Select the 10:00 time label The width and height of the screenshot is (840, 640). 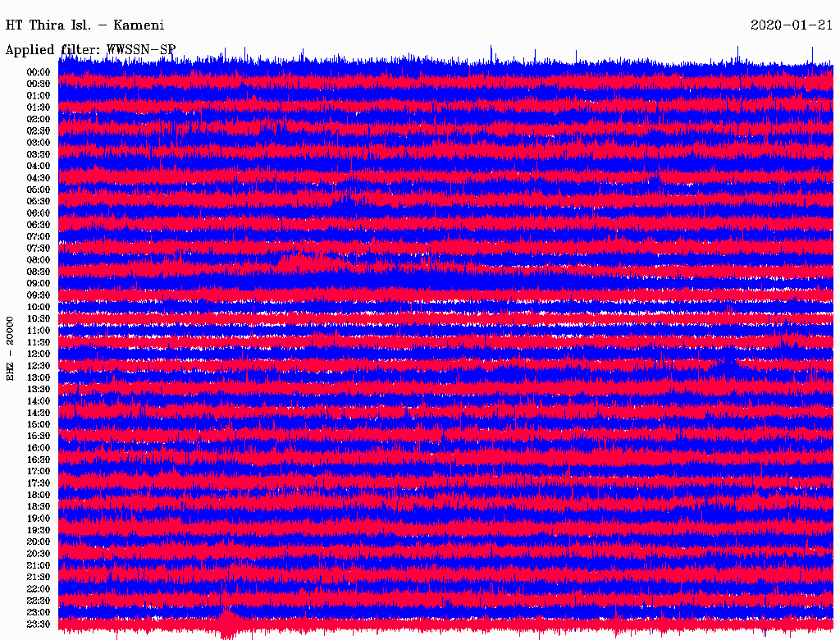tap(39, 307)
